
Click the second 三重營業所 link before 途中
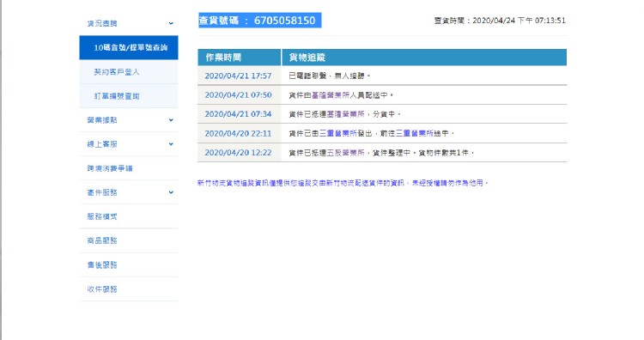tap(415, 133)
